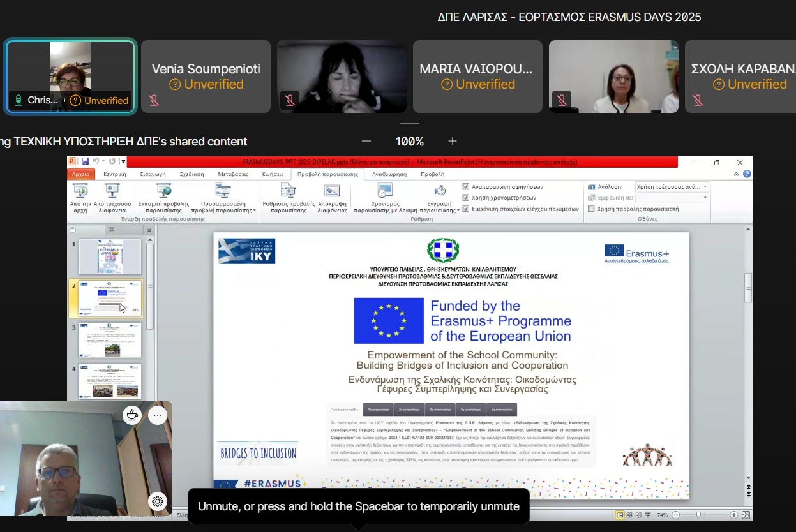This screenshot has height=532, width=796.
Task: Click the 'Εγγραφή παρουσίασης' record icon
Action: coord(440,190)
